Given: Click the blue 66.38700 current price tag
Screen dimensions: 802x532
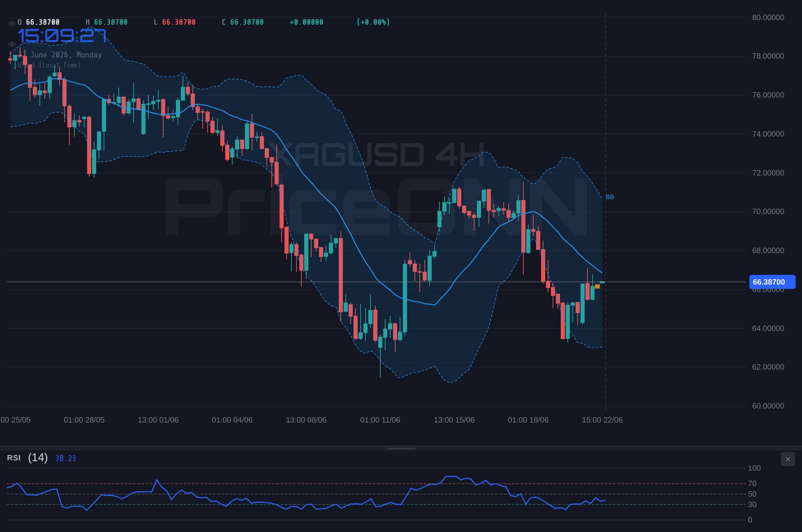Looking at the screenshot, I should coord(772,282).
